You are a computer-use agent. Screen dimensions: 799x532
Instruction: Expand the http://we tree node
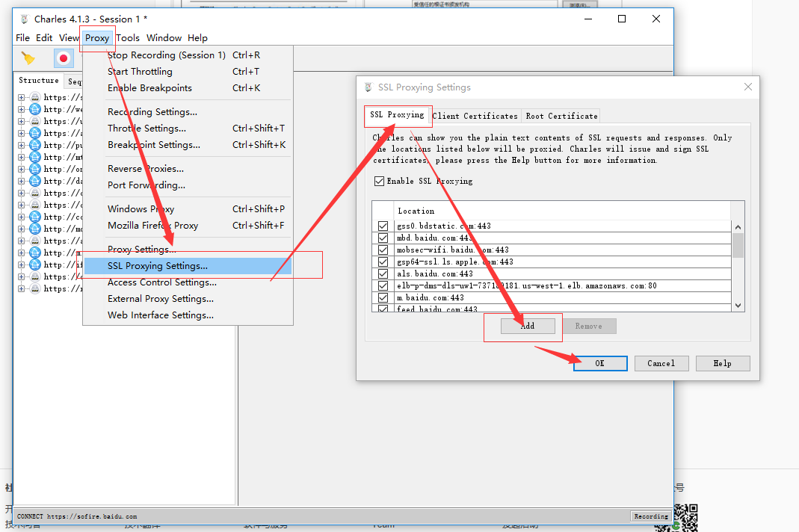(21, 109)
